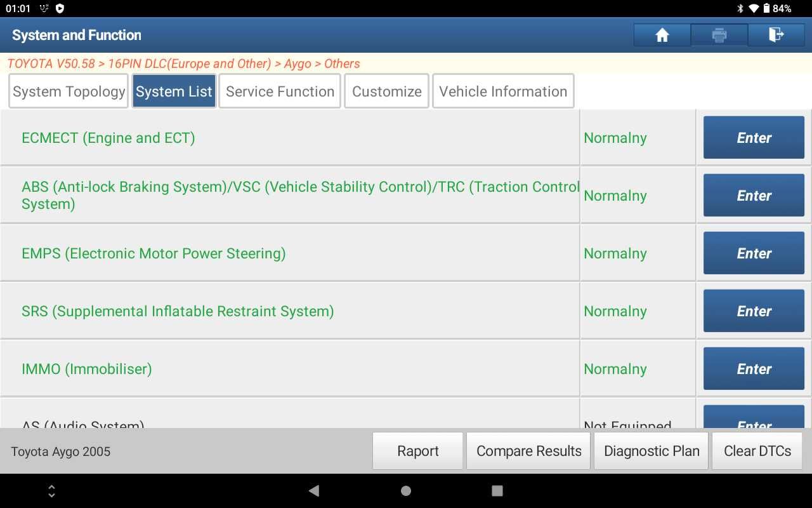The height and width of the screenshot is (508, 812).
Task: Tap Normalny status of IMMO row
Action: pos(615,369)
